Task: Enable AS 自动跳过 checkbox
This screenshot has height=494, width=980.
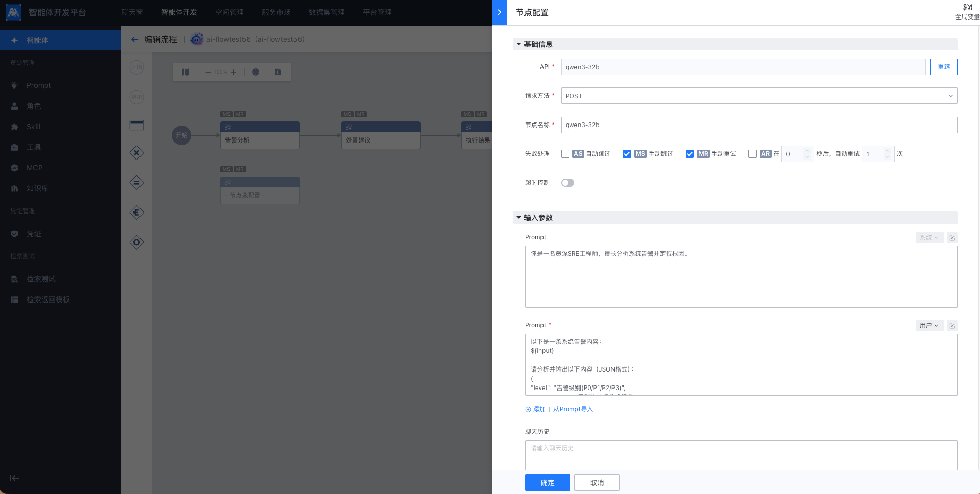Action: click(x=565, y=154)
